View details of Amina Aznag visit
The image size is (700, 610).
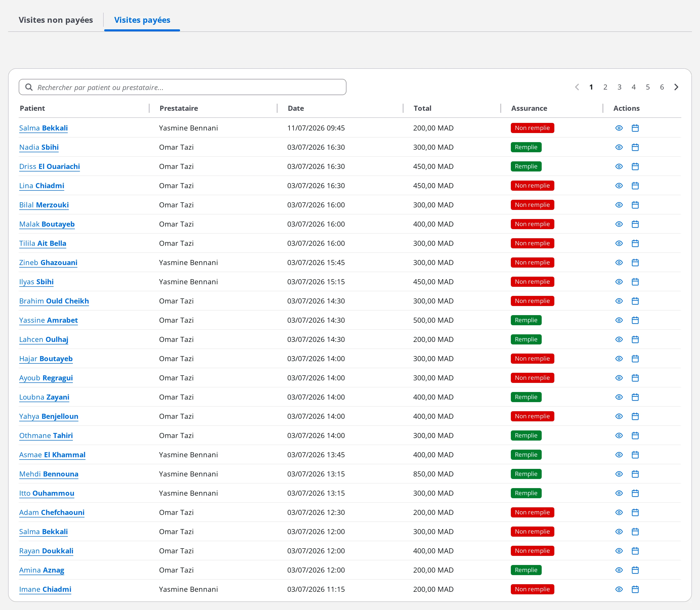point(619,570)
